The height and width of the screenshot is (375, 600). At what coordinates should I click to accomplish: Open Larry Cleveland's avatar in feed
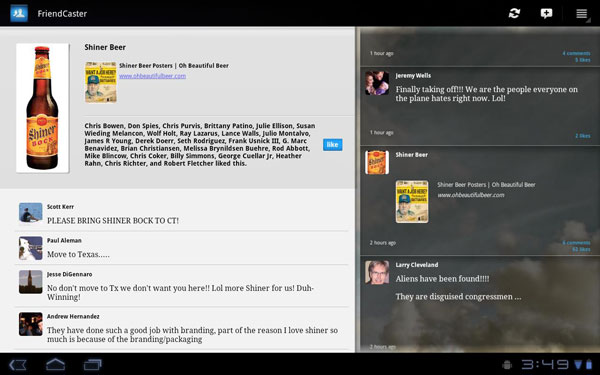pos(377,272)
